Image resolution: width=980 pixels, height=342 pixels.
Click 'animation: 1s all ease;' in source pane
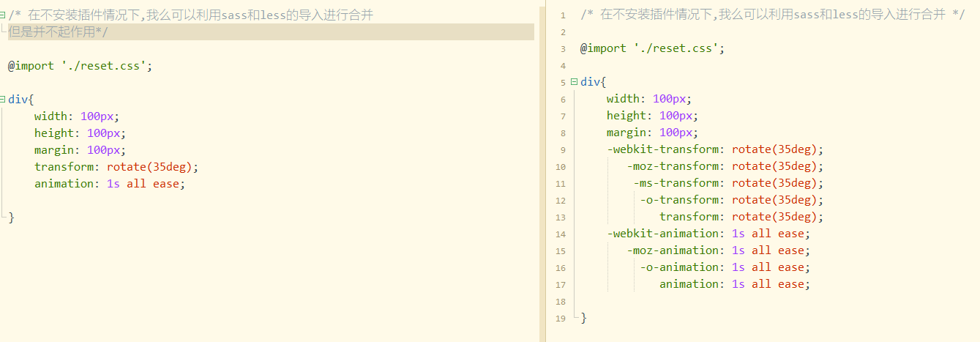point(110,183)
